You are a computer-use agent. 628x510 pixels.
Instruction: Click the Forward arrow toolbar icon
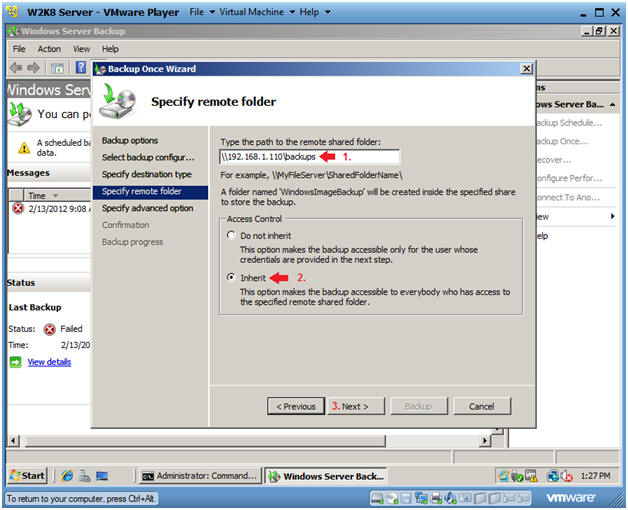[x=34, y=68]
